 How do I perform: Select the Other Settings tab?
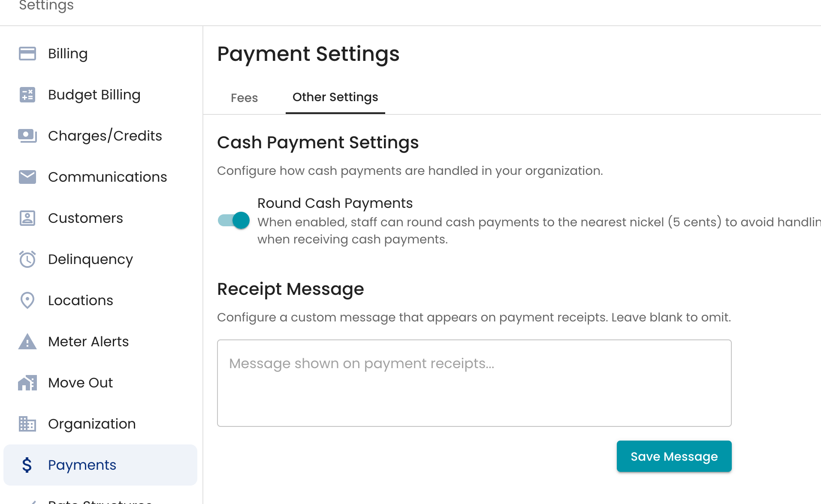335,98
